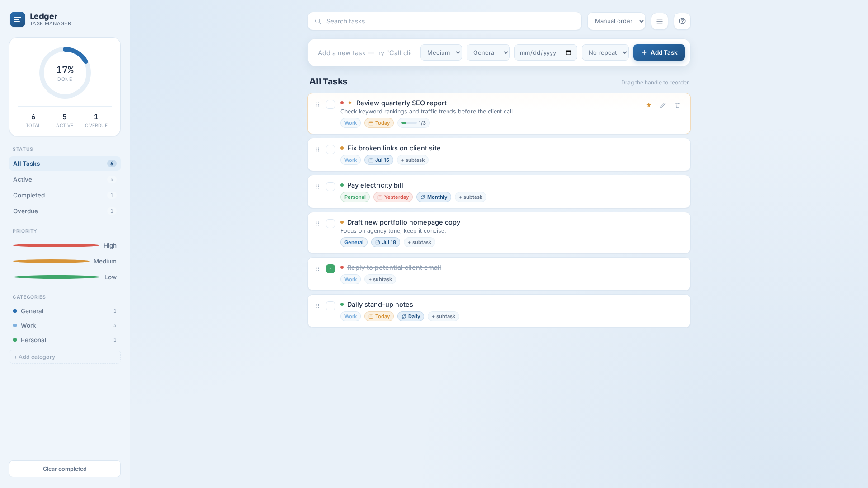The width and height of the screenshot is (868, 488).
Task: Click Clear completed button
Action: (65, 469)
